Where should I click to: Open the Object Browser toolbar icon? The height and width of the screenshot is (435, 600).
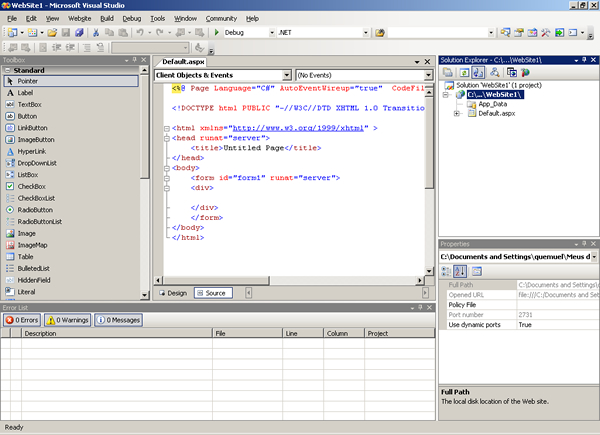pos(532,33)
